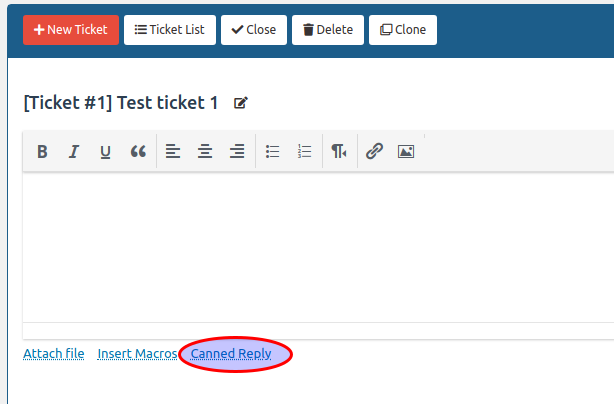Align text to the left
614x404 pixels.
point(173,152)
